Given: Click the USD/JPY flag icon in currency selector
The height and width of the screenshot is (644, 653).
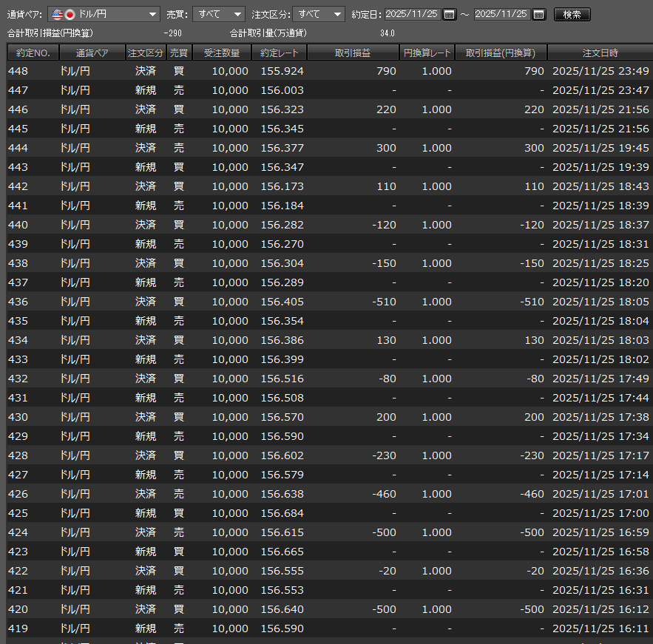Looking at the screenshot, I should pyautogui.click(x=63, y=14).
